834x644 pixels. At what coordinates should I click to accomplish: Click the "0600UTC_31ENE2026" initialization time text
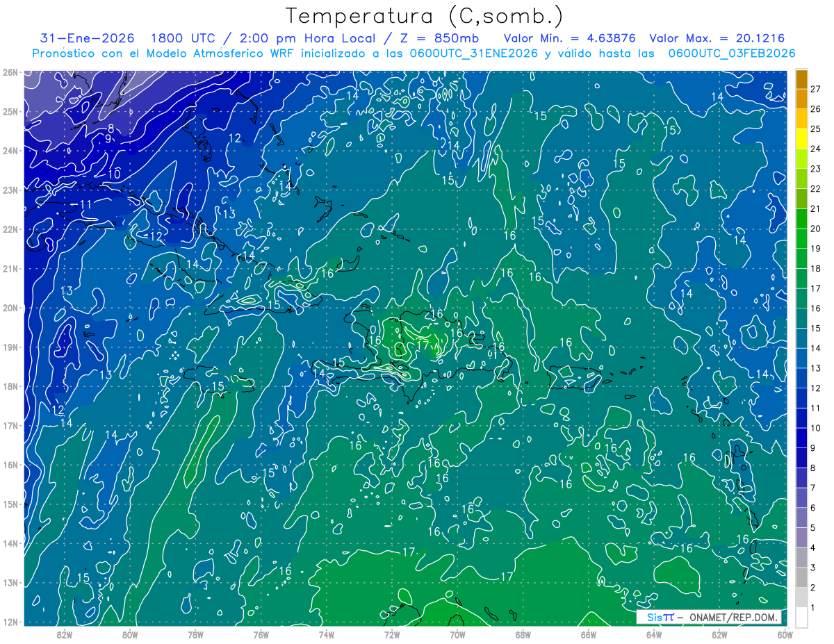(473, 53)
